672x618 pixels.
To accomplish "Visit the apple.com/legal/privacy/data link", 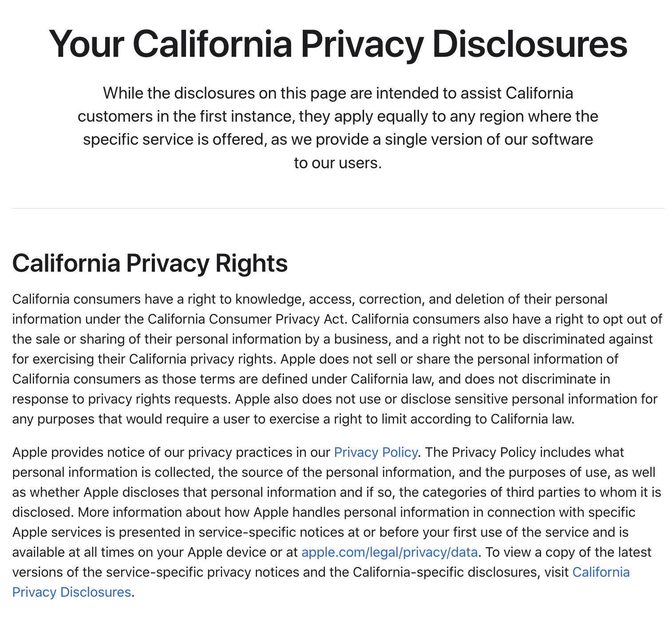I will tap(389, 552).
